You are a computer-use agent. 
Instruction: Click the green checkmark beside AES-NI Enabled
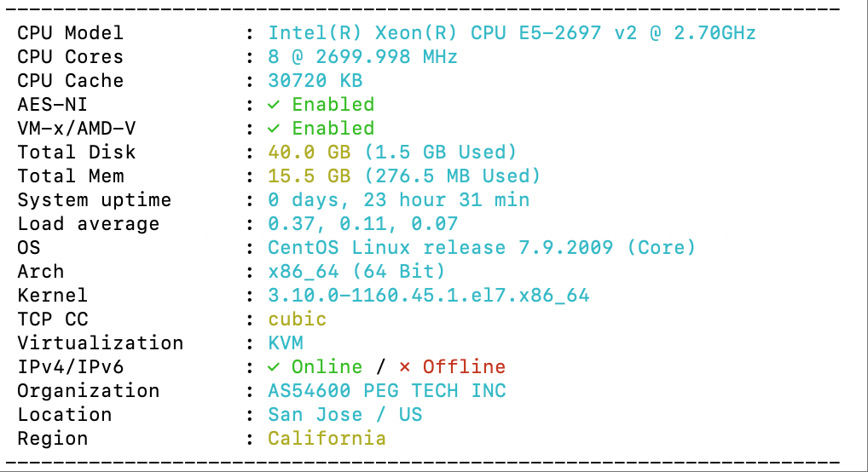[274, 105]
